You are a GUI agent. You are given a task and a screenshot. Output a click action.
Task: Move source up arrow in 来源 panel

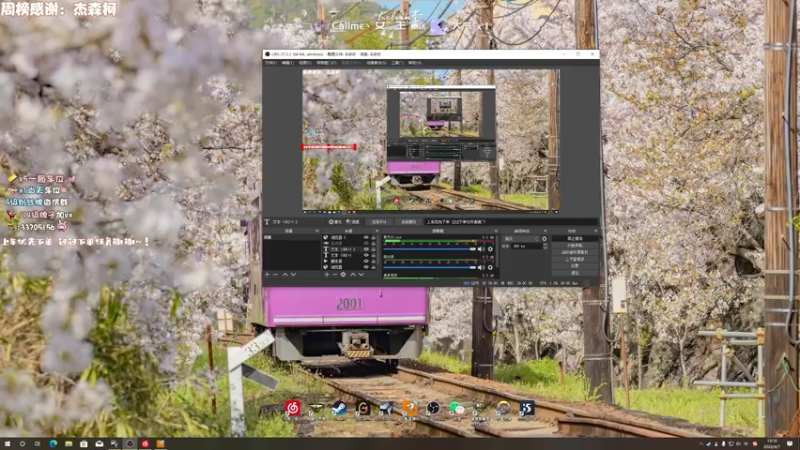(353, 274)
